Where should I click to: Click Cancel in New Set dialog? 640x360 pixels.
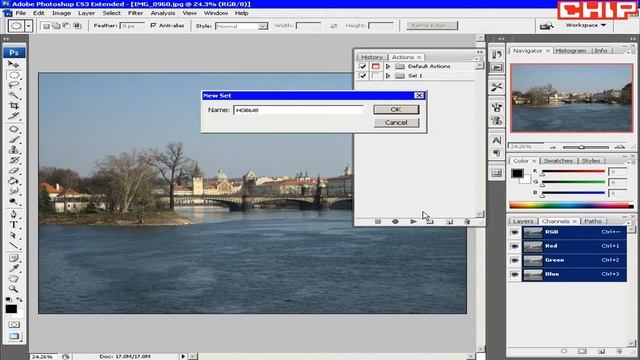pos(396,122)
